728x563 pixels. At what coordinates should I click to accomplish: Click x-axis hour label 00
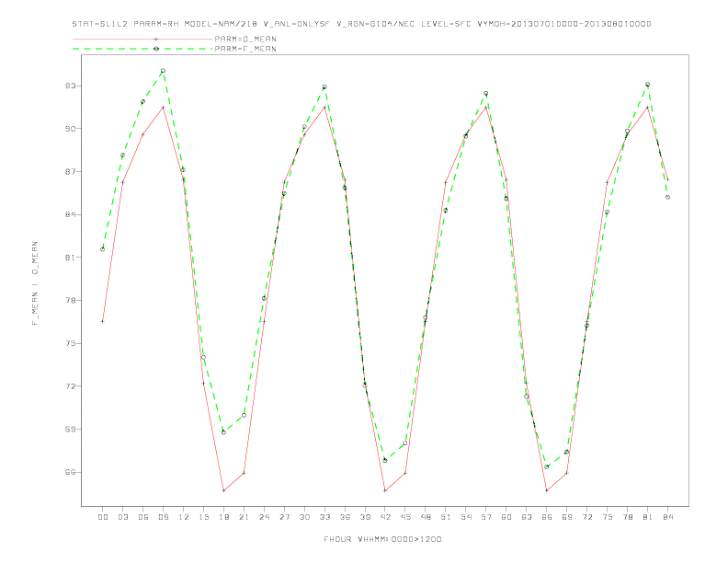click(103, 517)
